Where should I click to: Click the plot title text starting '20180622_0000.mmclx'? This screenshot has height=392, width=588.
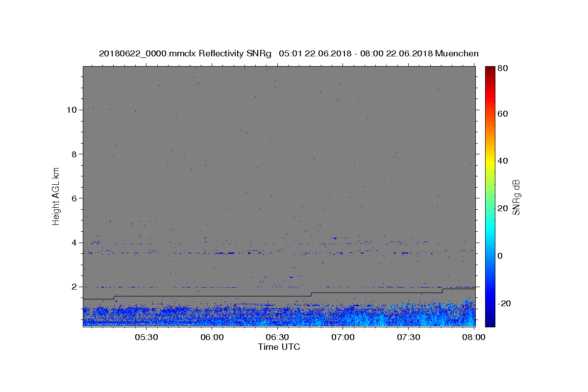[x=289, y=53]
